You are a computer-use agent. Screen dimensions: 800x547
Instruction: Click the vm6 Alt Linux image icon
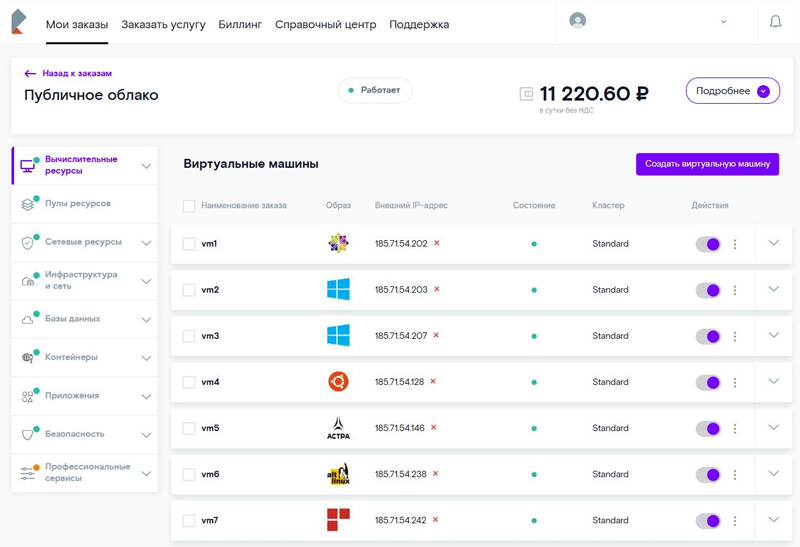coord(338,474)
